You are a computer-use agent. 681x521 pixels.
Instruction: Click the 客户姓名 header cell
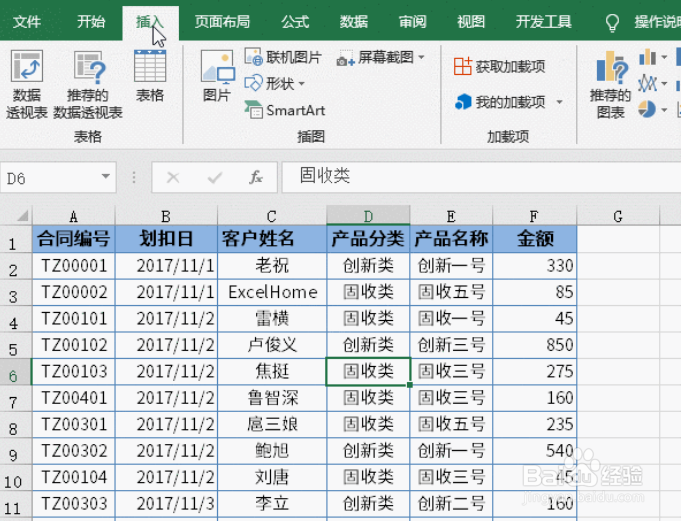click(272, 239)
